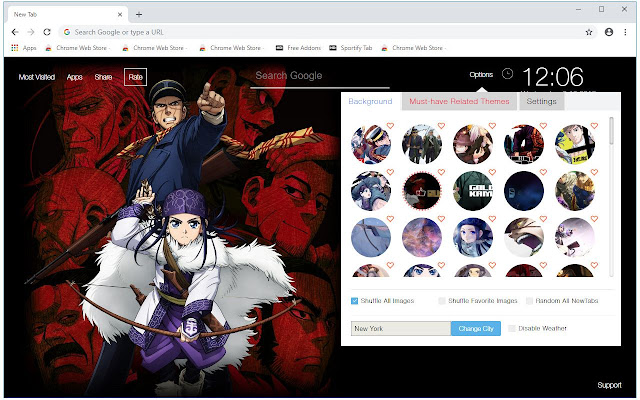Screen dimensions: 640x400
Task: Click the clock icon next to the time
Action: click(507, 74)
